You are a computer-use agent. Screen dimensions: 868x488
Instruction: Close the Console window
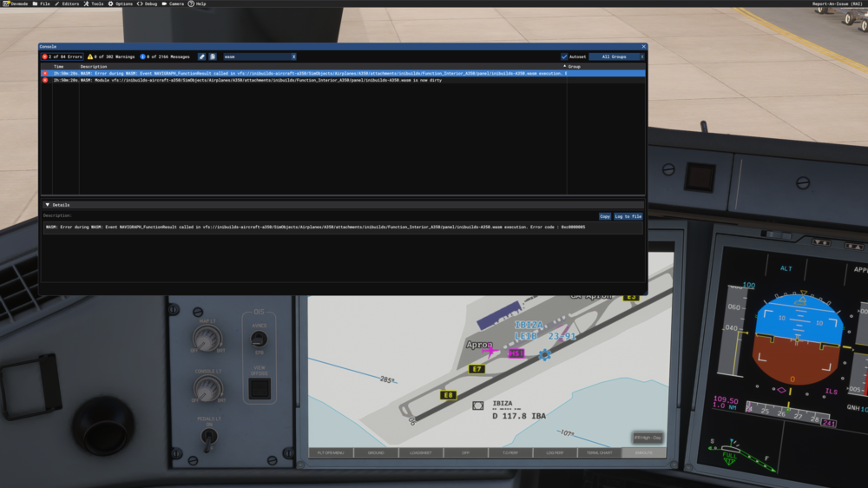(x=643, y=47)
